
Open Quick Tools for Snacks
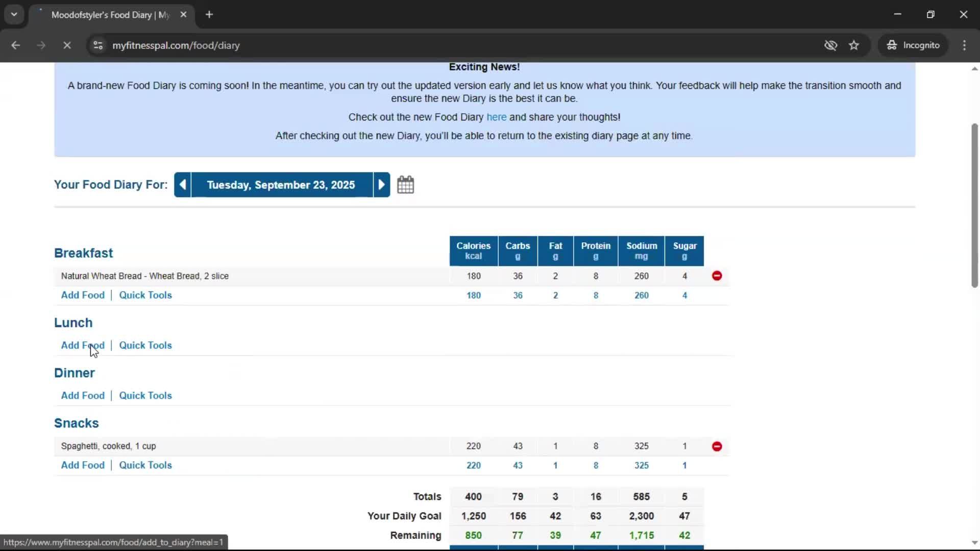[145, 465]
